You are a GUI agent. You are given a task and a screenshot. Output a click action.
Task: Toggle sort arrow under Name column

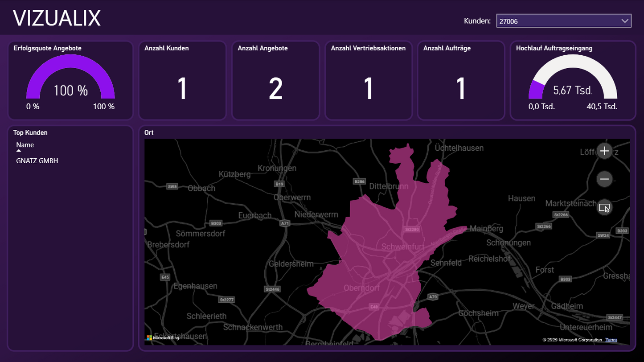click(x=19, y=151)
